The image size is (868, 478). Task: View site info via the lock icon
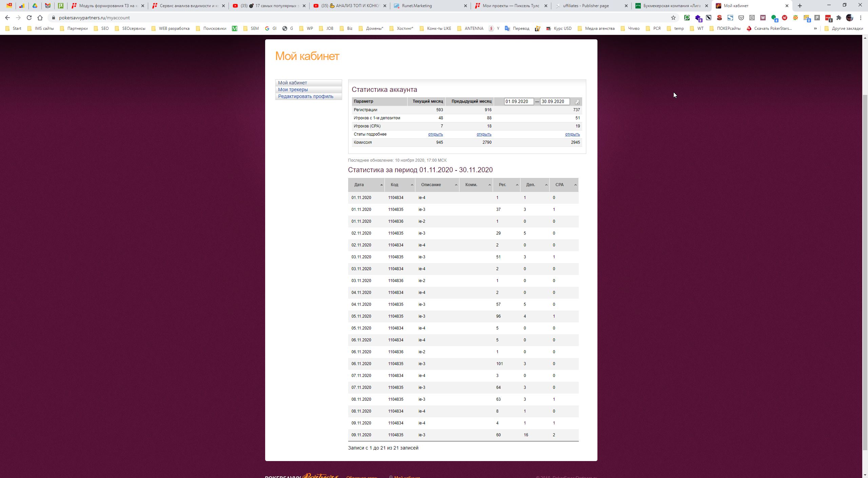53,18
